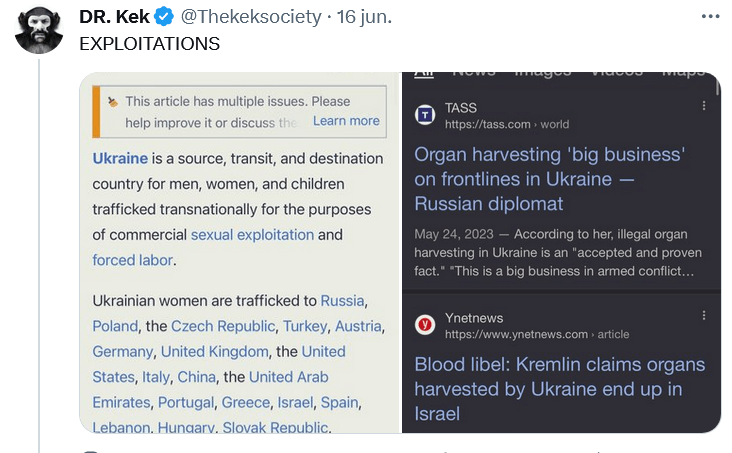The height and width of the screenshot is (453, 732).
Task: Open the Blood libel Ynetnews headline
Action: click(x=559, y=388)
